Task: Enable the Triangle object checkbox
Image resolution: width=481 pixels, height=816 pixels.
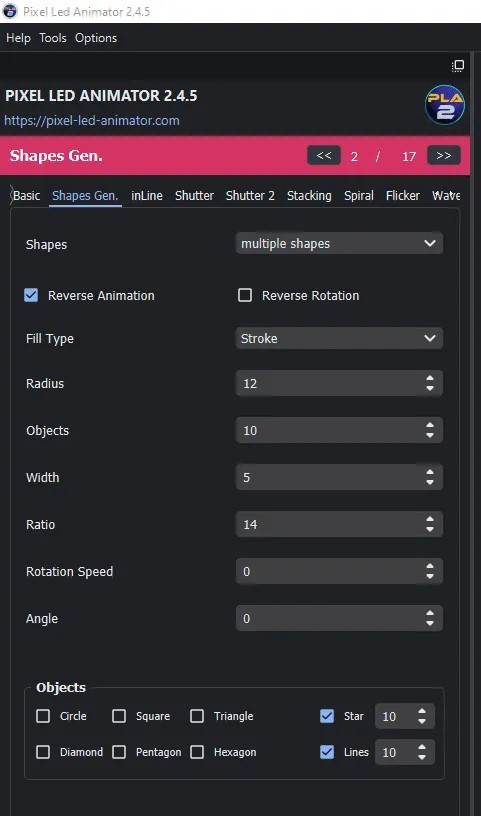Action: tap(197, 716)
